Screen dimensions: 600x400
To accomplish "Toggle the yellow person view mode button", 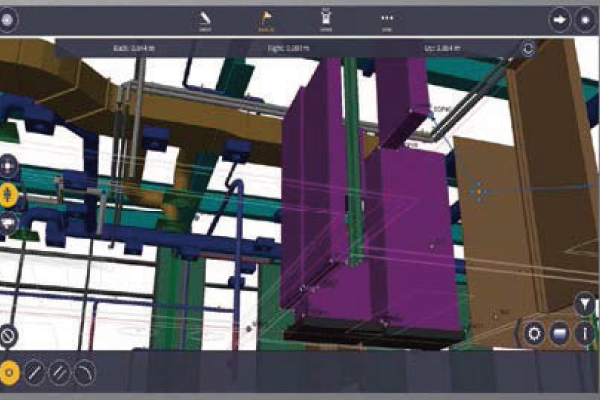I will tap(9, 194).
